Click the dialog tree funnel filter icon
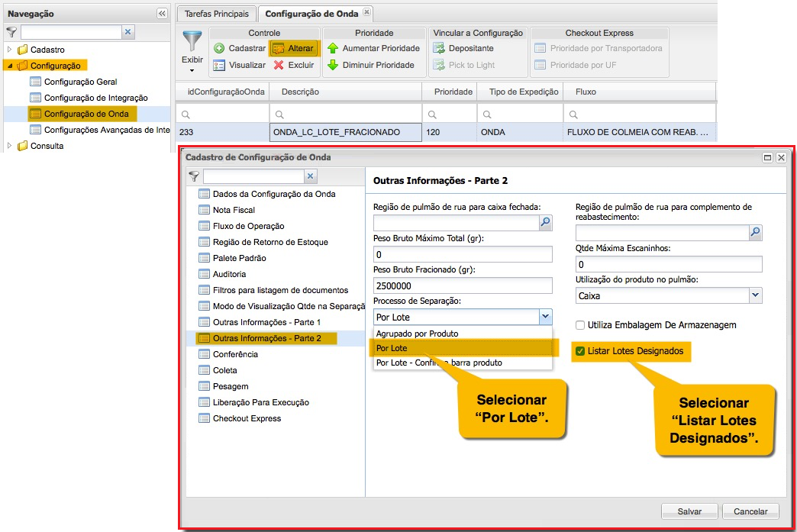 pyautogui.click(x=194, y=176)
